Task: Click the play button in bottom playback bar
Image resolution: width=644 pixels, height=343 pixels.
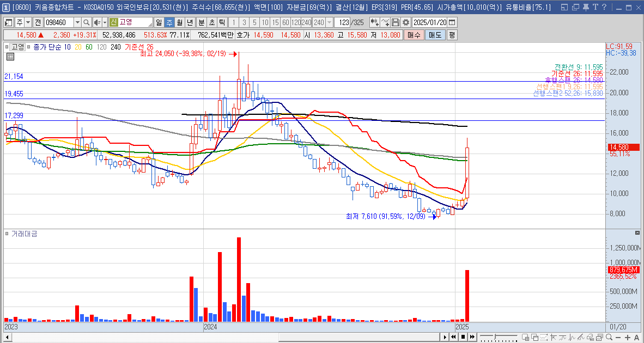Action: (x=445, y=337)
